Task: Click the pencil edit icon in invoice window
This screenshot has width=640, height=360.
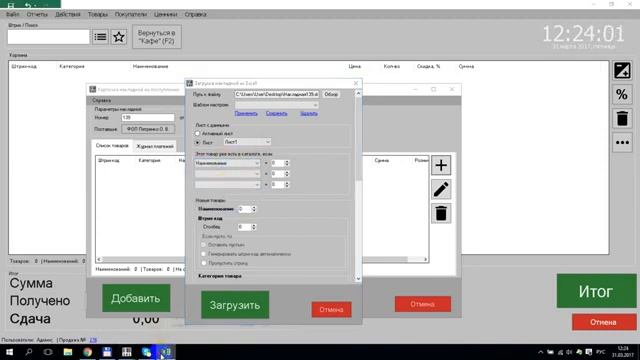Action: [441, 189]
